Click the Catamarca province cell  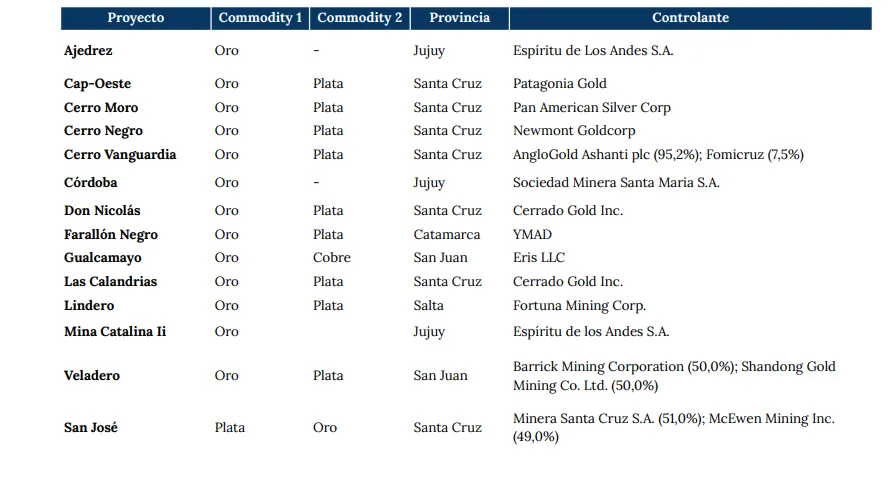coord(446,235)
